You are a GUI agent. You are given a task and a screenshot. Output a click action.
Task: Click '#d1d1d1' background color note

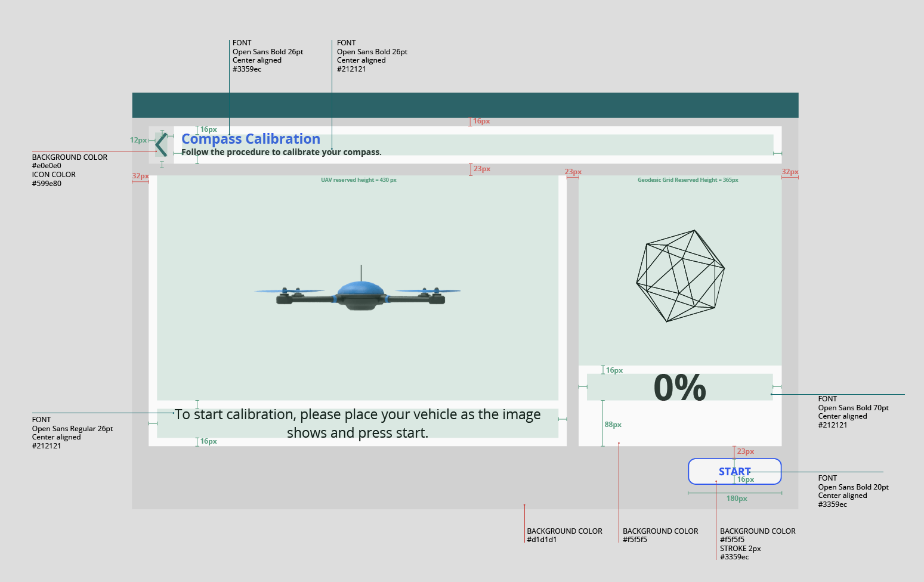pyautogui.click(x=542, y=540)
